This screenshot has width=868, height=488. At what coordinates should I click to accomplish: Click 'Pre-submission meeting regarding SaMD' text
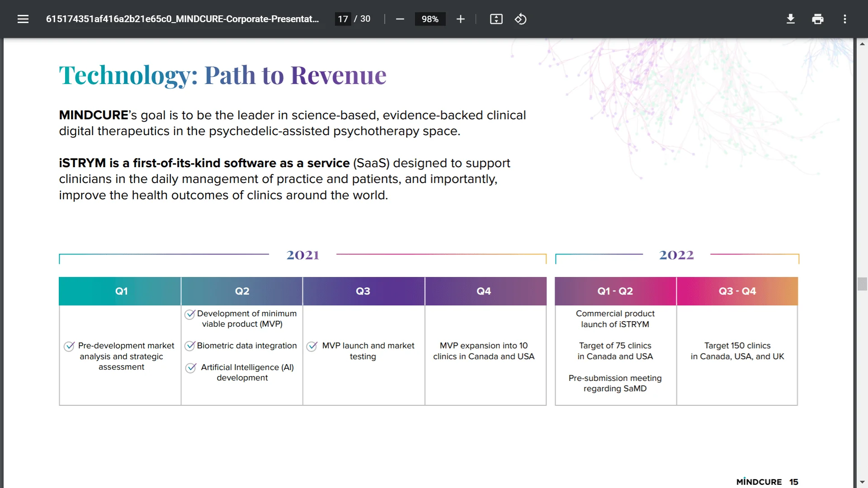[615, 383]
